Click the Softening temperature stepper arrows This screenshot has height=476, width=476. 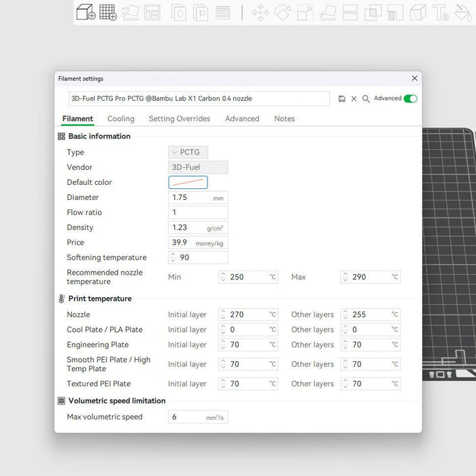(173, 258)
